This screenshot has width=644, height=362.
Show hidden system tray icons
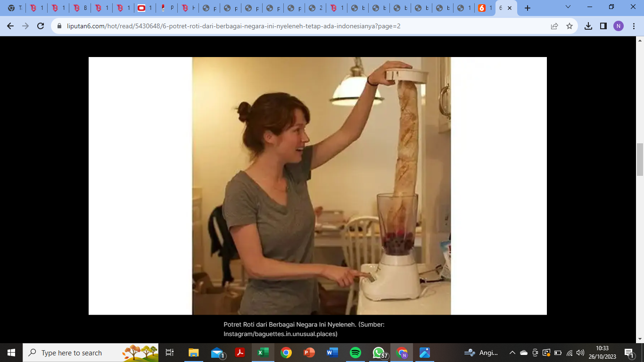[x=512, y=353]
